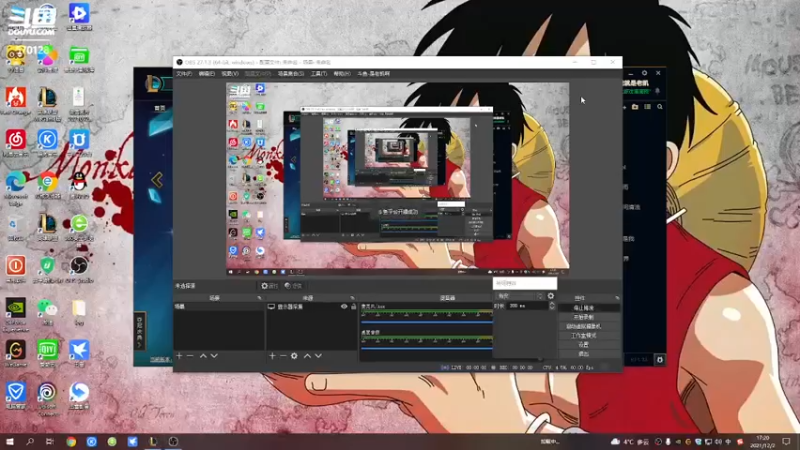Click the Exit button in OBS controls
The width and height of the screenshot is (800, 450).
[x=589, y=354]
